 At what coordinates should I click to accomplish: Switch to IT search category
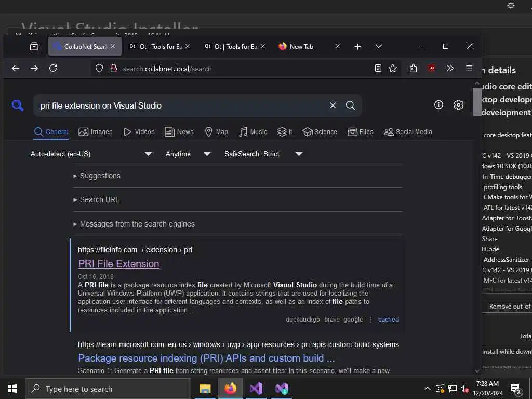[x=285, y=132]
